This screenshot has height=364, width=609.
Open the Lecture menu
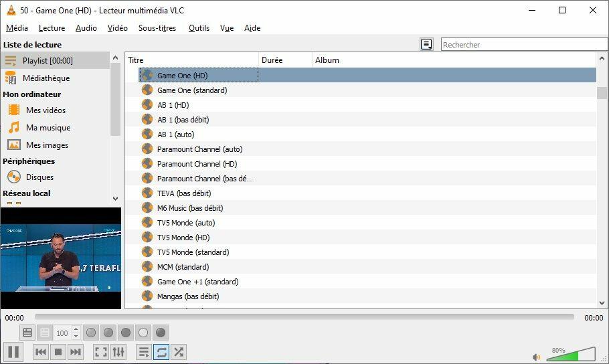click(52, 28)
